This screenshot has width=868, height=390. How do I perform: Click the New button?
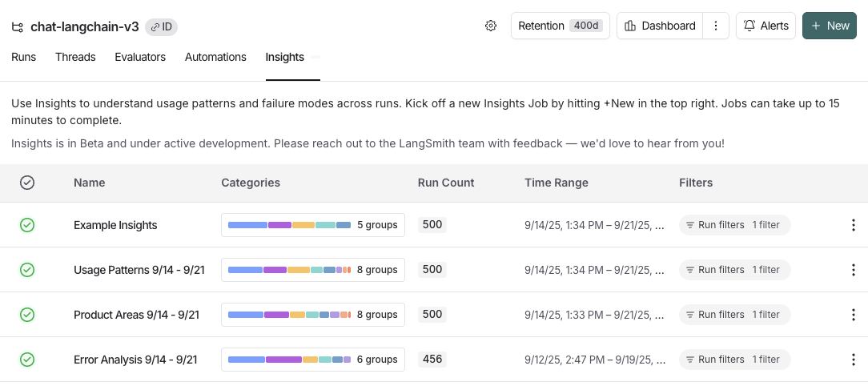tap(830, 26)
